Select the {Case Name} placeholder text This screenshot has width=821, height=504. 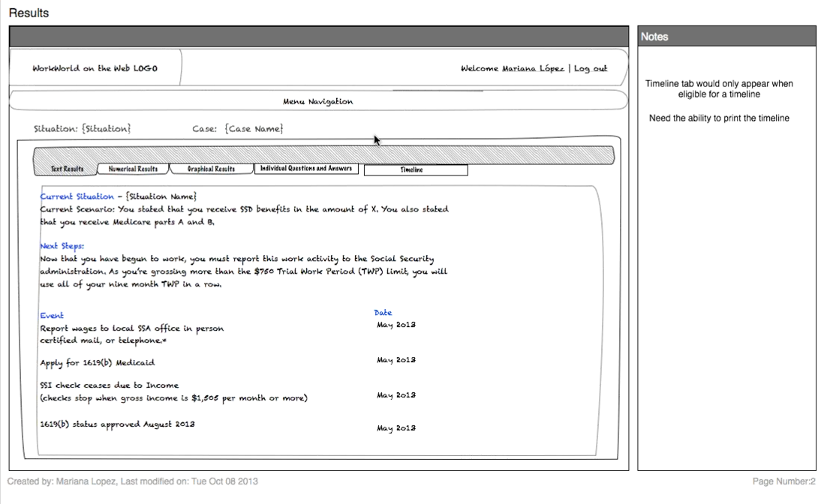(254, 129)
